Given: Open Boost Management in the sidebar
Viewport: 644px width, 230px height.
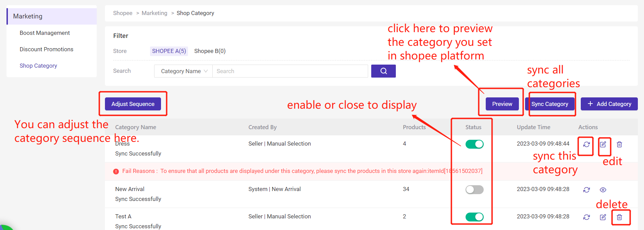Looking at the screenshot, I should (x=45, y=33).
